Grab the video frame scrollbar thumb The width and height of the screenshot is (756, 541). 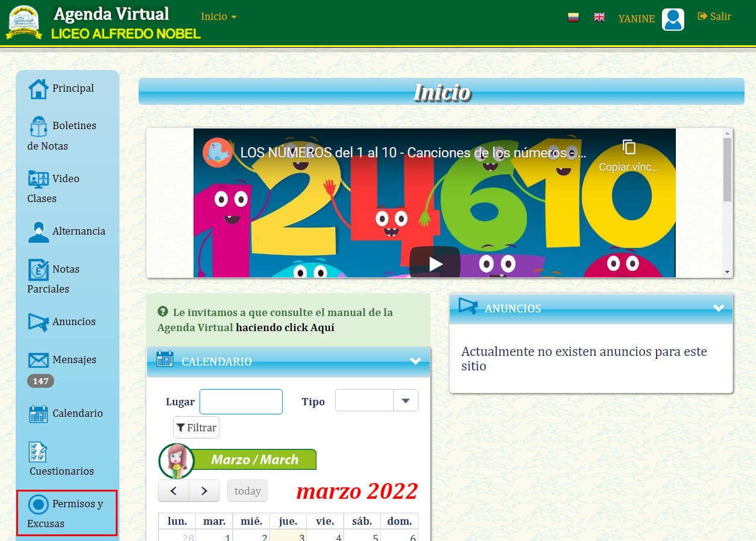pos(728,169)
